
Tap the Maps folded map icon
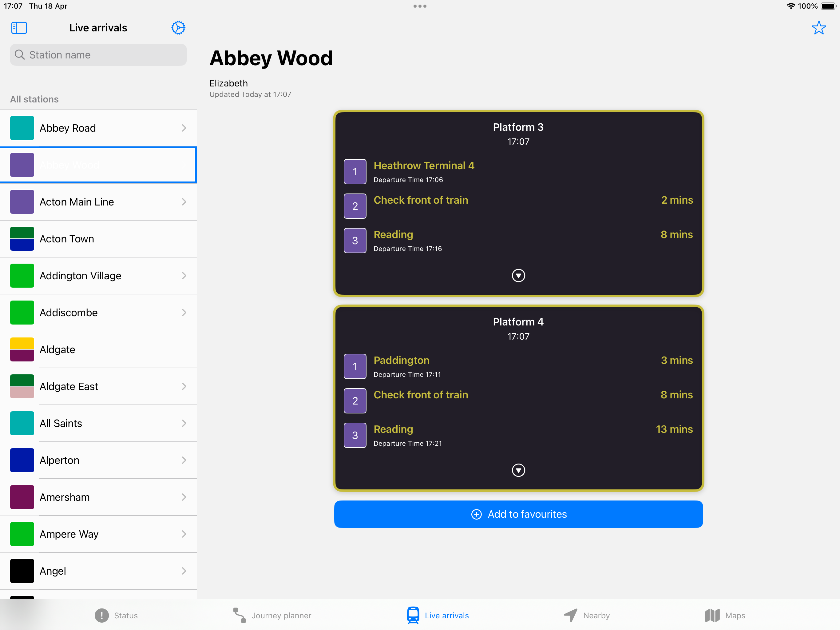712,615
